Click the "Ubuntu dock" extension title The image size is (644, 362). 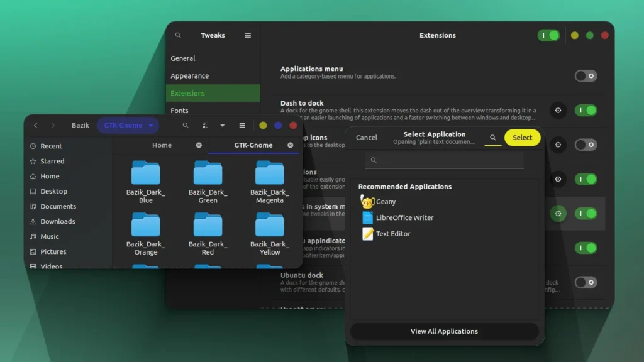[x=302, y=275]
